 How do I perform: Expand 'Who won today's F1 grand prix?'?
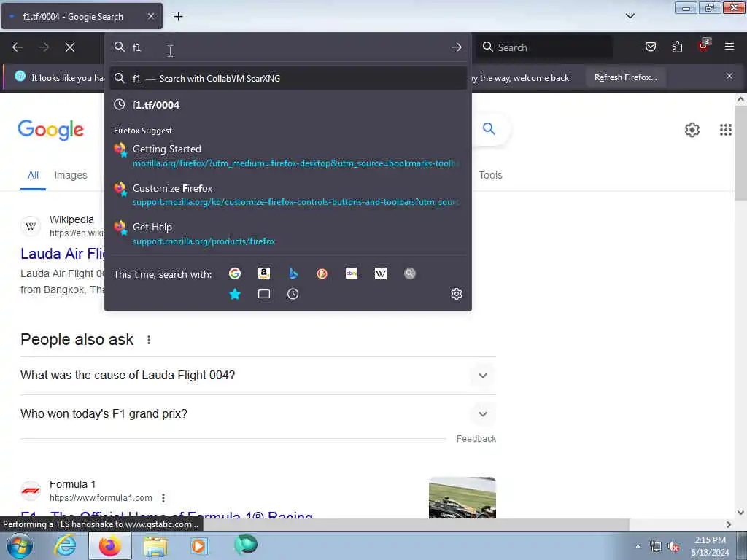[x=258, y=414]
